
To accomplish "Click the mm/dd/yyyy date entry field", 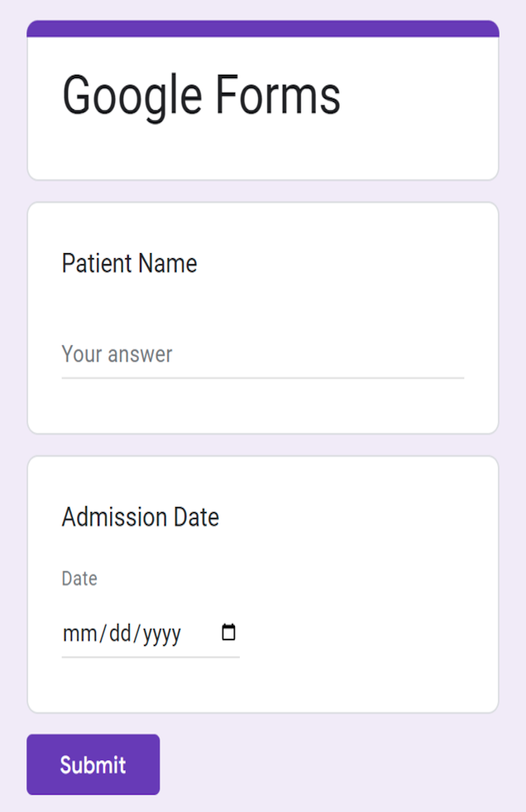I will [x=123, y=633].
